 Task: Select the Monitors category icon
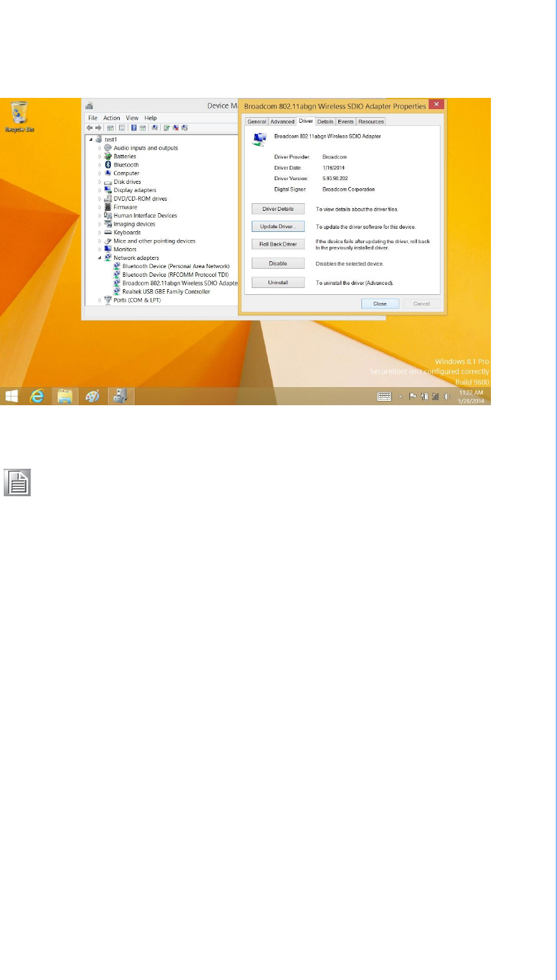(108, 249)
